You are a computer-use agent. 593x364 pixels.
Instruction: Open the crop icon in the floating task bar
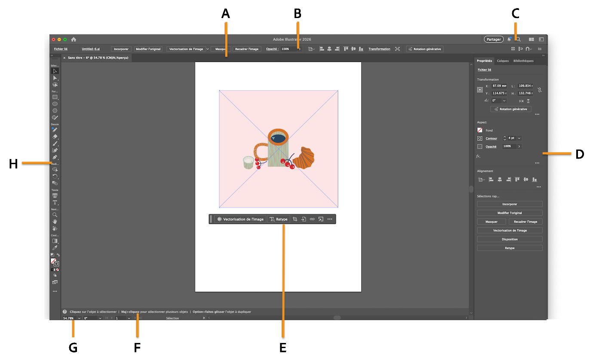295,219
